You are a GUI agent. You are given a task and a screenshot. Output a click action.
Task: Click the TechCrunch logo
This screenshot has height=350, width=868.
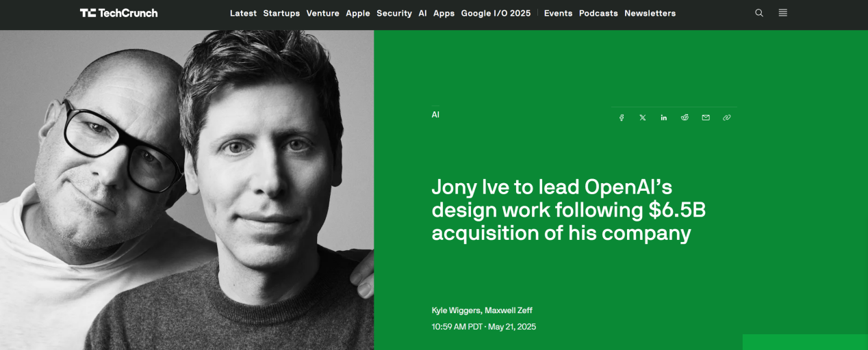(118, 13)
